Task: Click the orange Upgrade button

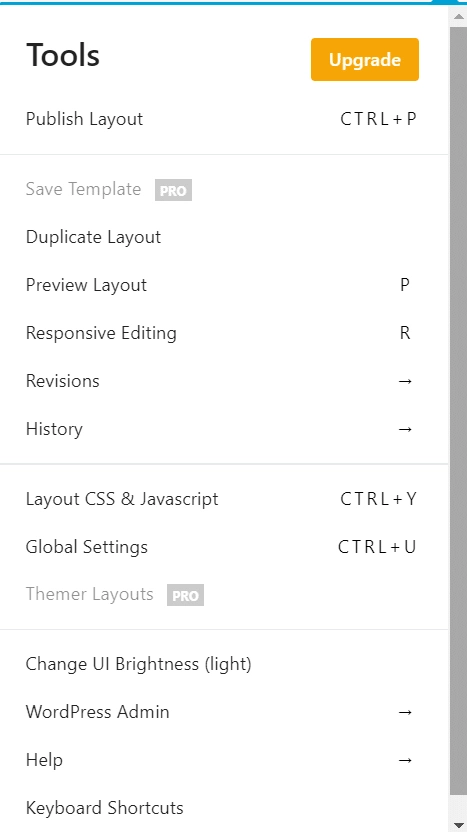Action: point(365,59)
